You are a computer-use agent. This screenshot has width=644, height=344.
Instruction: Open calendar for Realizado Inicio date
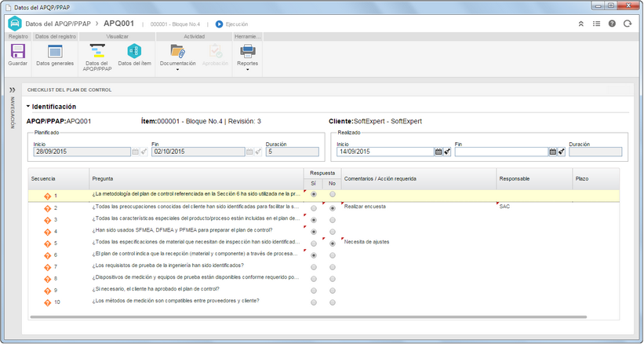[x=438, y=152]
